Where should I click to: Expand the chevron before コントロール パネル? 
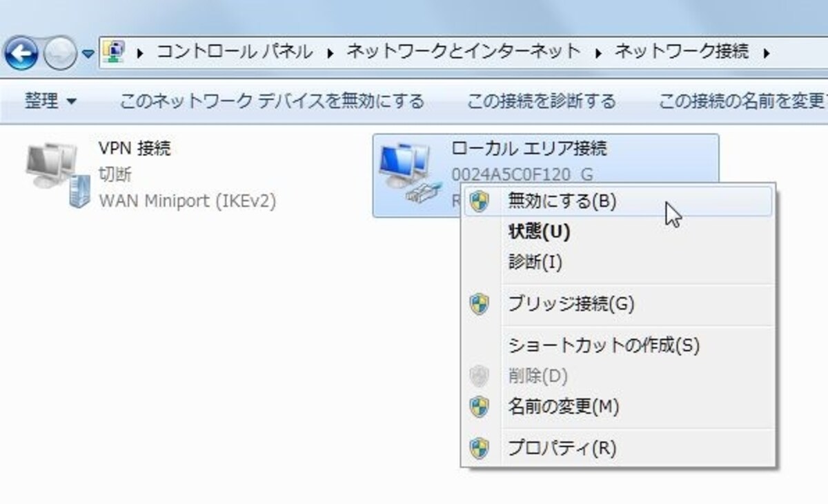[x=140, y=52]
